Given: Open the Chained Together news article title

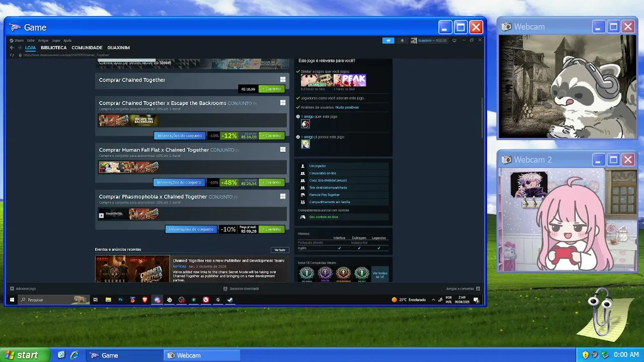Looking at the screenshot, I should [x=228, y=261].
